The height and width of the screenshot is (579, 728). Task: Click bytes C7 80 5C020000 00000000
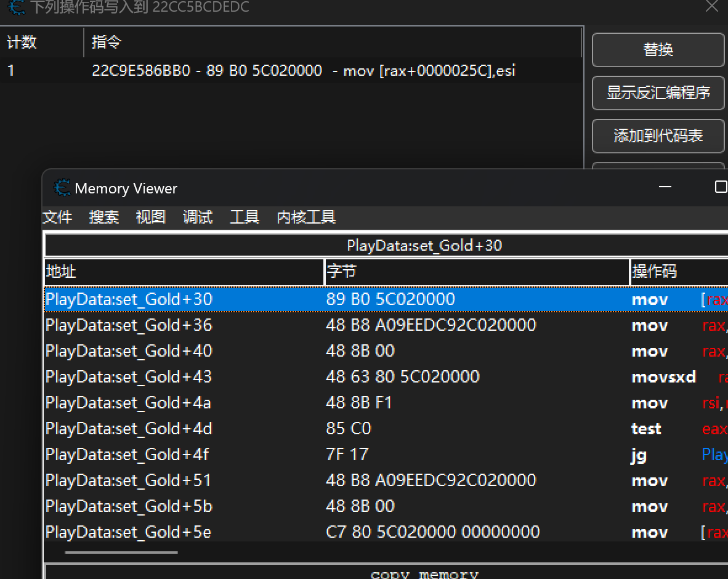(x=433, y=532)
